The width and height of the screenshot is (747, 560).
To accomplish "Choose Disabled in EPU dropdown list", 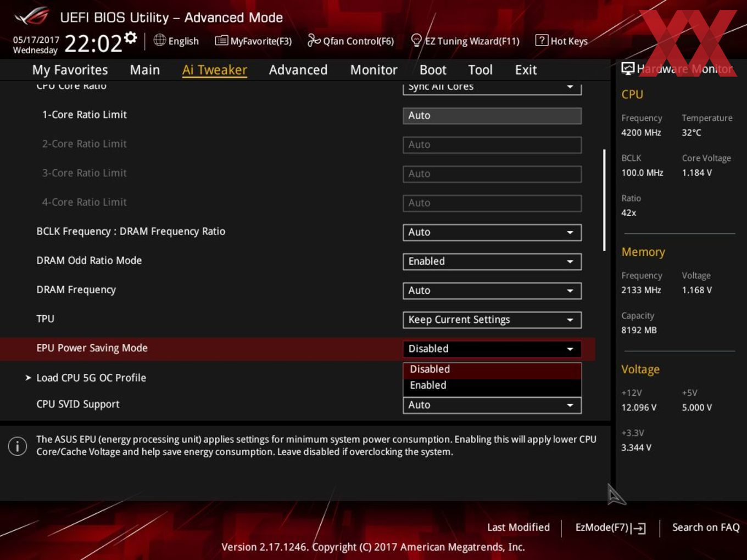I will pyautogui.click(x=492, y=369).
